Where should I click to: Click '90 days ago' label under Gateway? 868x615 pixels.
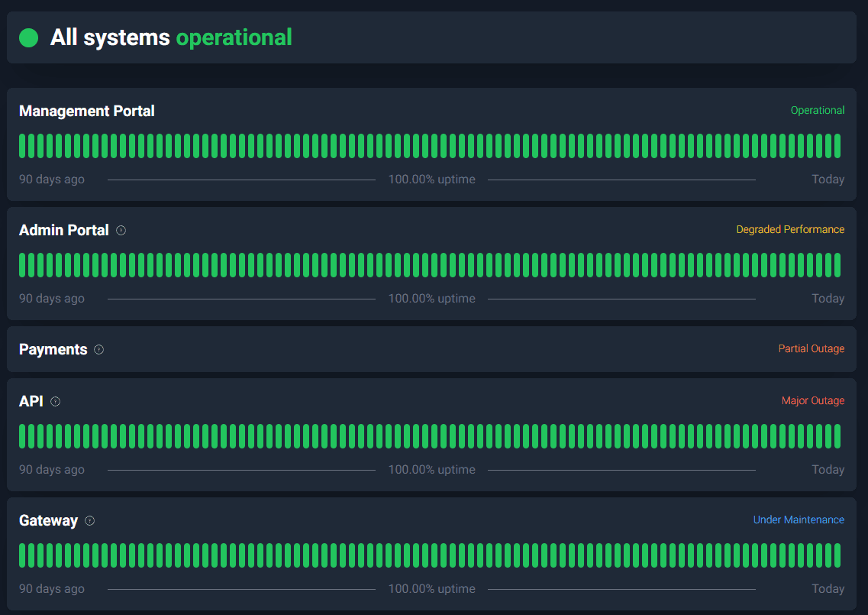point(52,589)
